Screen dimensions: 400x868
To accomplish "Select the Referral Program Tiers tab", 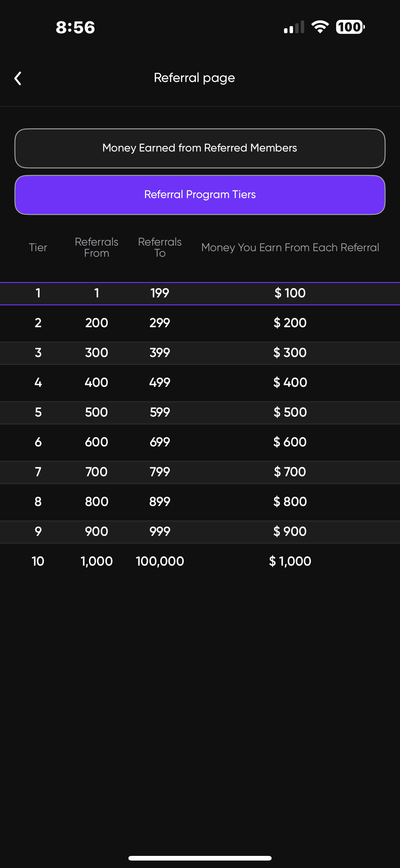I will click(x=200, y=195).
